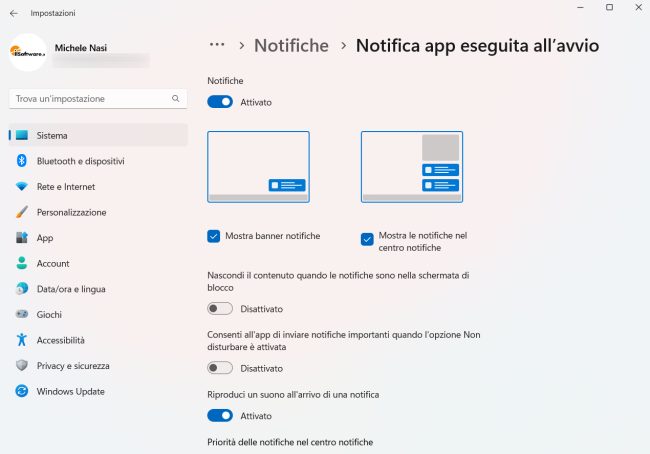The image size is (650, 454).
Task: Go to Personalizzazione settings
Action: tap(71, 212)
